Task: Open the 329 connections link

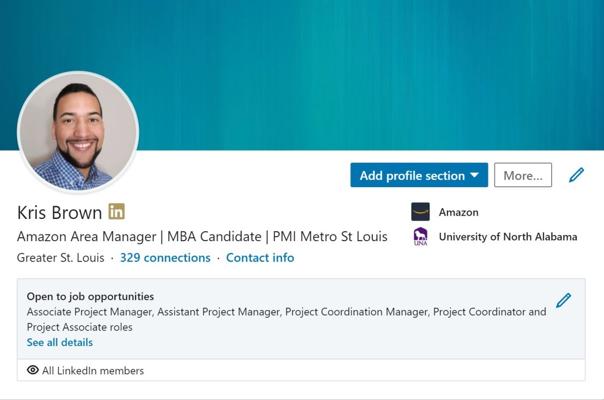Action: 165,258
